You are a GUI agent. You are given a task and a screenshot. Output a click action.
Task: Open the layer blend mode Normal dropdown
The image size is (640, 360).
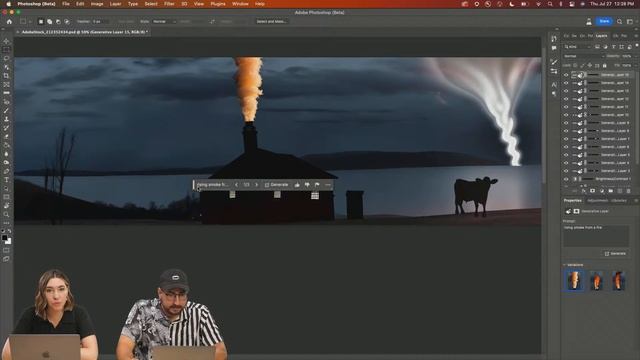(583, 56)
